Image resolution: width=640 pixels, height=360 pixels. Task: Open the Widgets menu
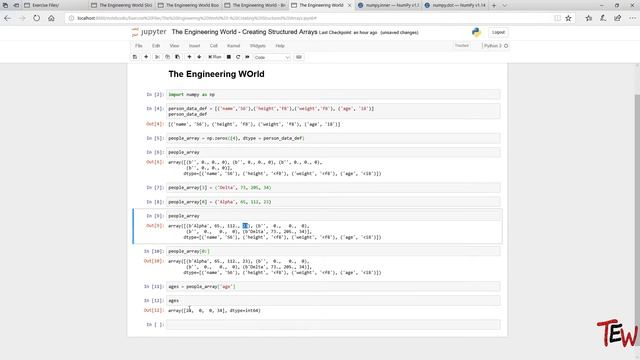click(x=258, y=46)
